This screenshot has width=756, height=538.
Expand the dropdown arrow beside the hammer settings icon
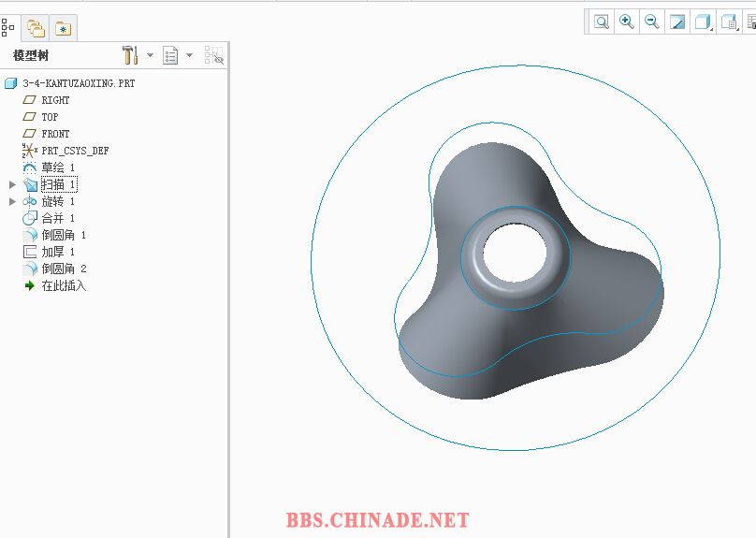pyautogui.click(x=150, y=55)
